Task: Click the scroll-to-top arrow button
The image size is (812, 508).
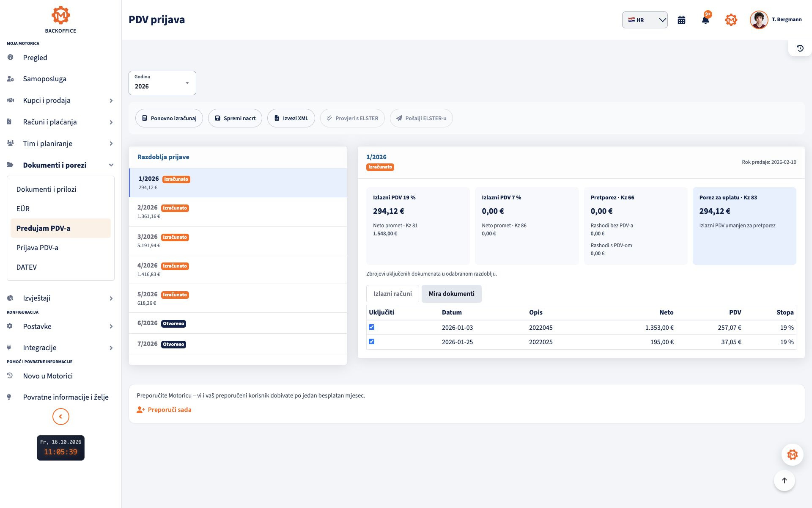Action: (784, 480)
